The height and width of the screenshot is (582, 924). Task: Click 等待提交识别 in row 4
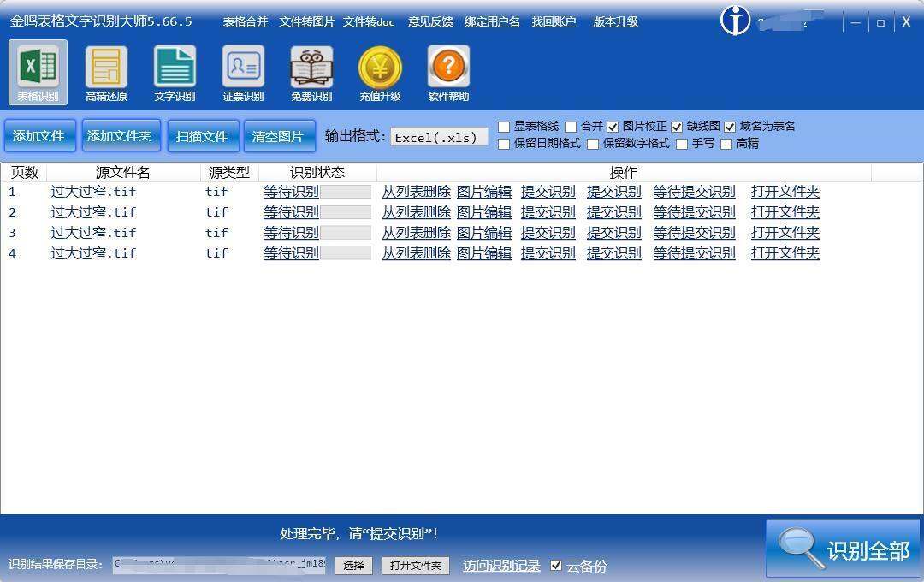(x=694, y=253)
